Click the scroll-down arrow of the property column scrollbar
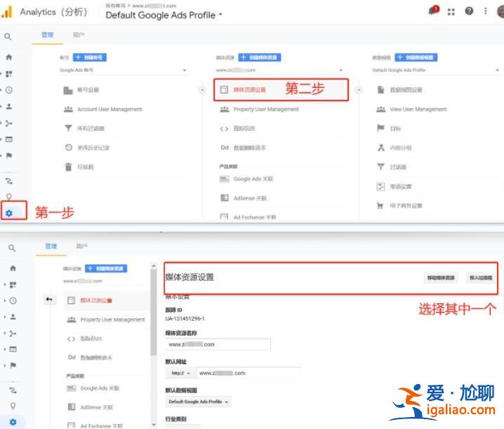The image size is (504, 429). pos(154,425)
